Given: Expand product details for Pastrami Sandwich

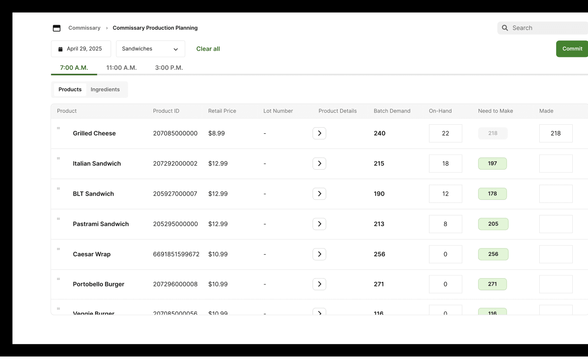Looking at the screenshot, I should [319, 224].
